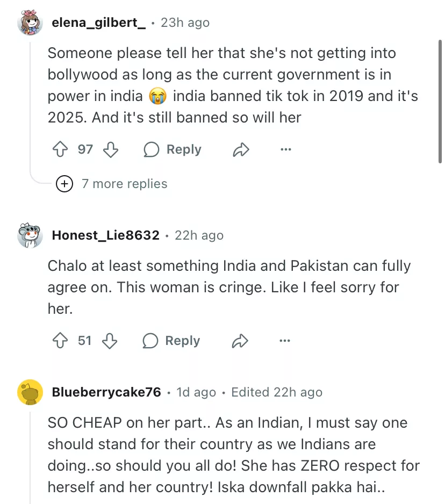Downvote elena_gilbert_'s comment
Viewport: 445px width, 504px height.
[110, 149]
